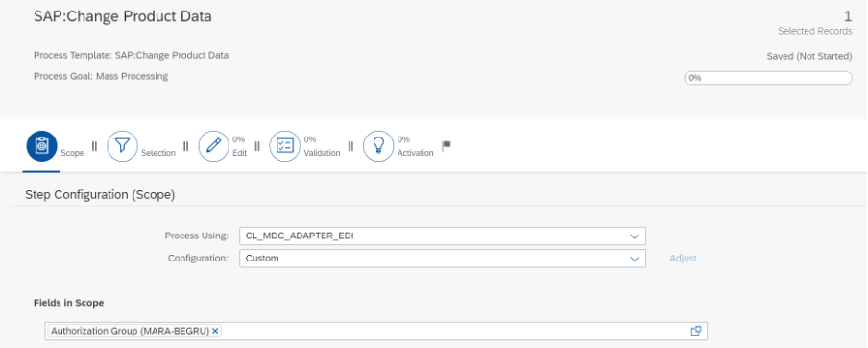Click the Activation step label
Image resolution: width=868 pixels, height=348 pixels.
tap(415, 153)
